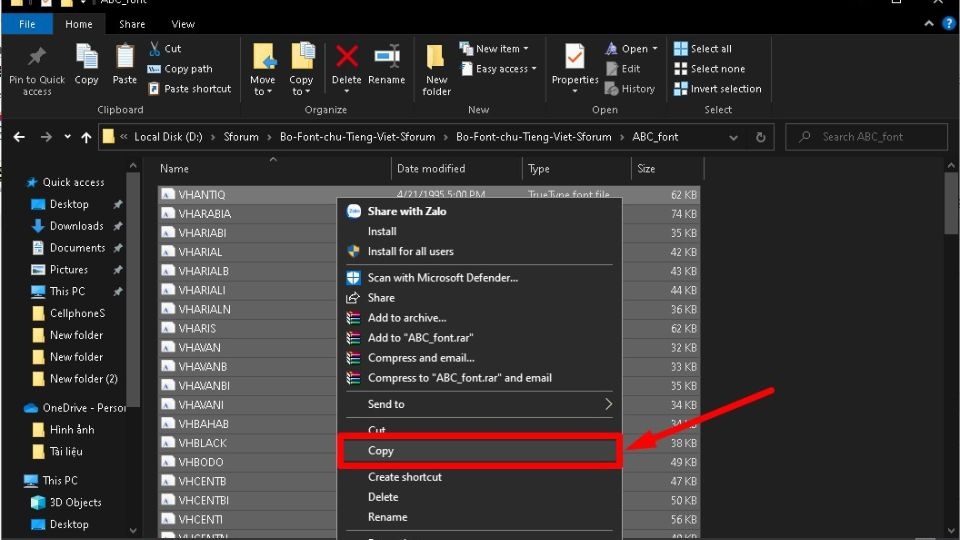Screen dimensions: 960x540
Task: Go back with the back arrow
Action: [19, 137]
